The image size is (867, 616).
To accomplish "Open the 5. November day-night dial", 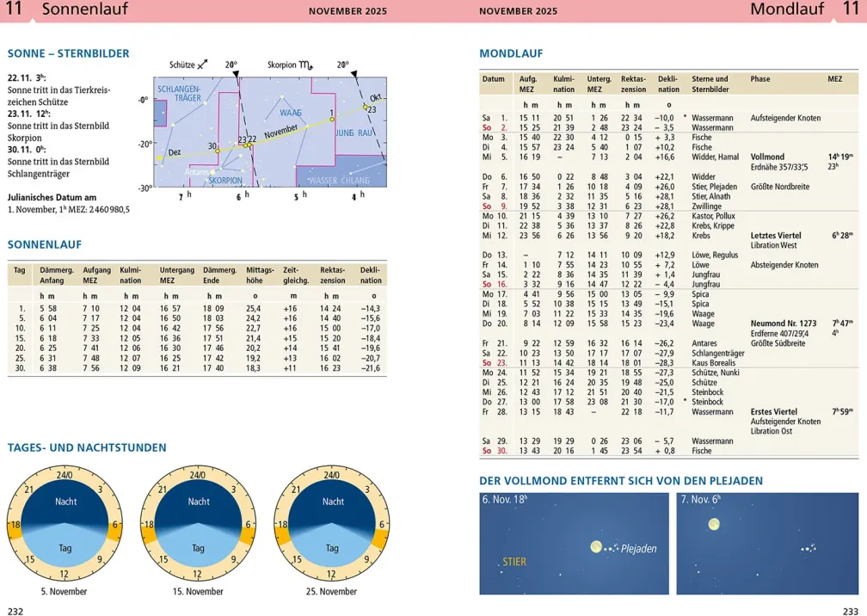I will pos(65,523).
